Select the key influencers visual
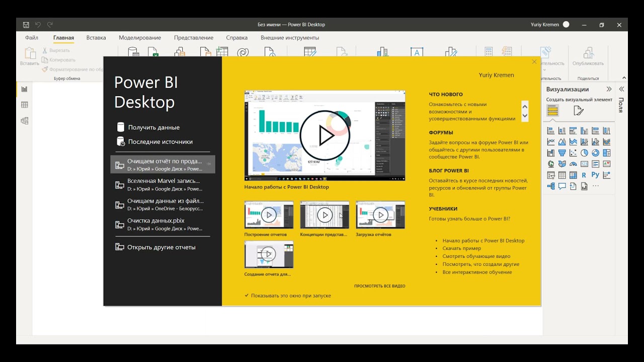This screenshot has width=644, height=362. (x=607, y=175)
